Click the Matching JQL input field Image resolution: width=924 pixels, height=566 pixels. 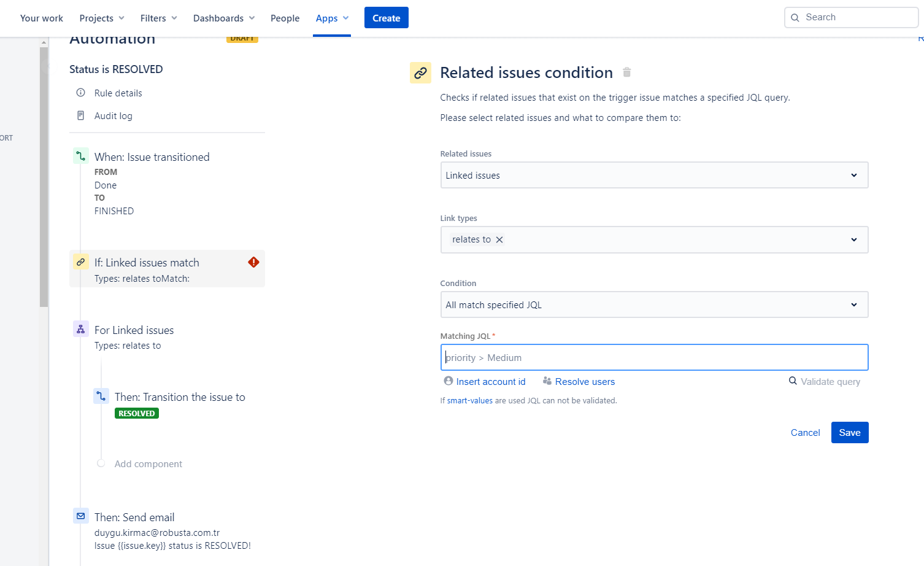pyautogui.click(x=654, y=358)
